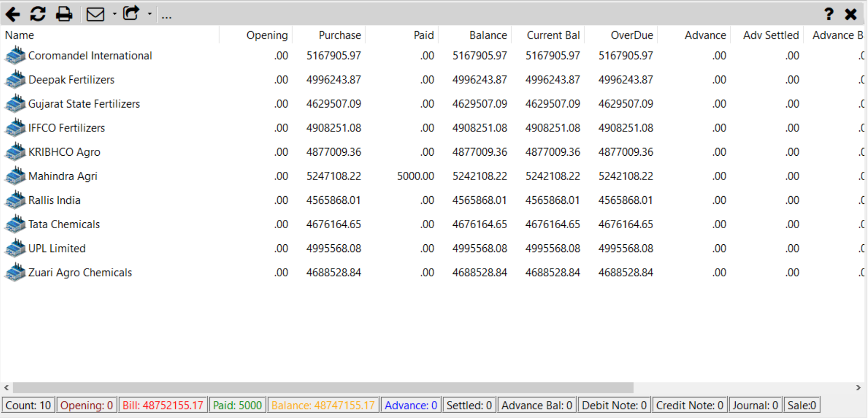Click the scroll right arrow

858,387
